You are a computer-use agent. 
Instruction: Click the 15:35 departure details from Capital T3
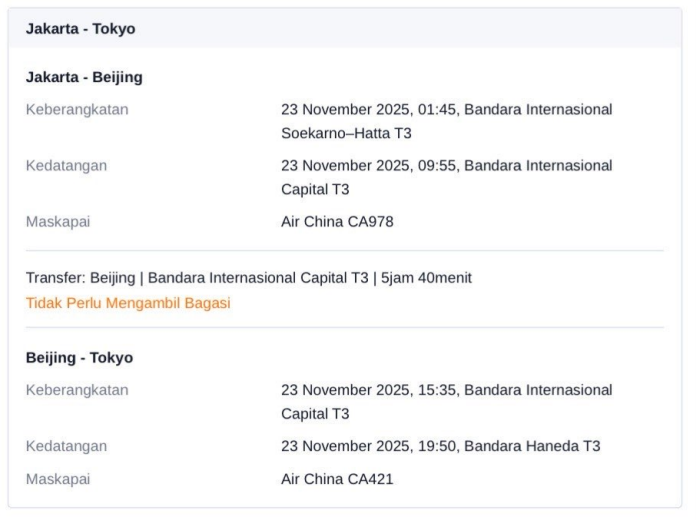pos(446,401)
